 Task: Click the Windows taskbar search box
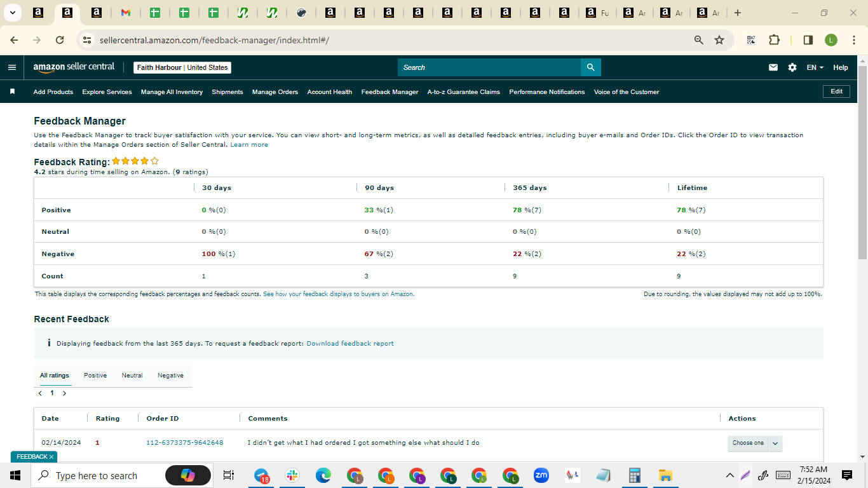95,475
